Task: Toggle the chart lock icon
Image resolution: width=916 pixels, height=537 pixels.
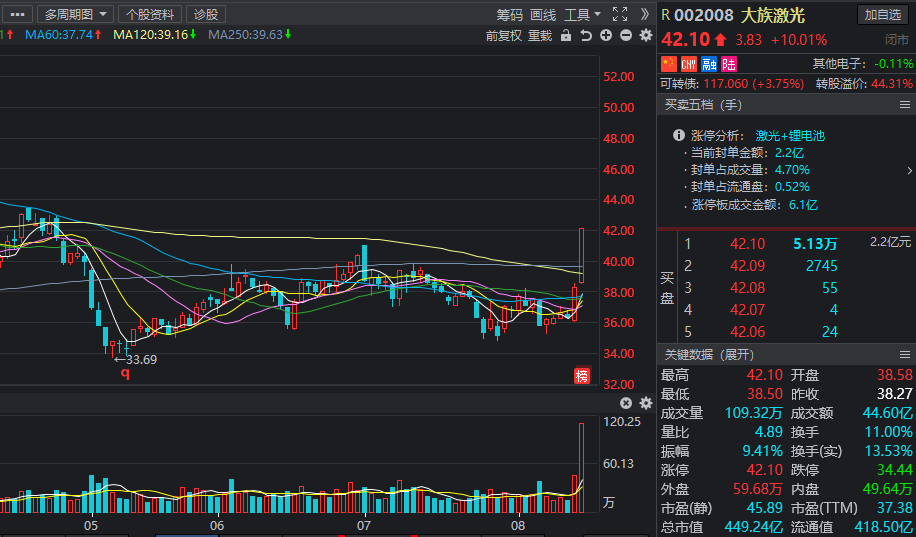Action: 565,36
